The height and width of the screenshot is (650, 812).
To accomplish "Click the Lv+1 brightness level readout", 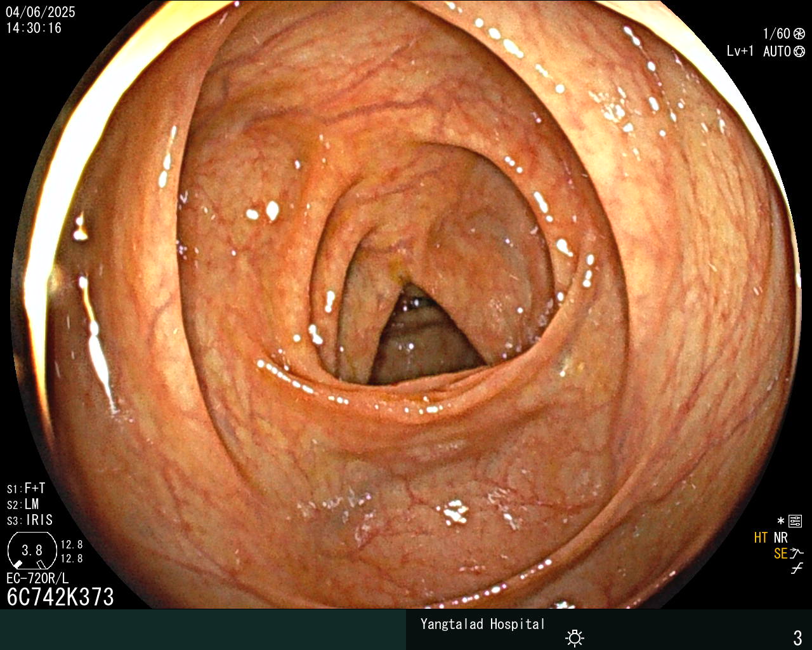I will pos(740,51).
